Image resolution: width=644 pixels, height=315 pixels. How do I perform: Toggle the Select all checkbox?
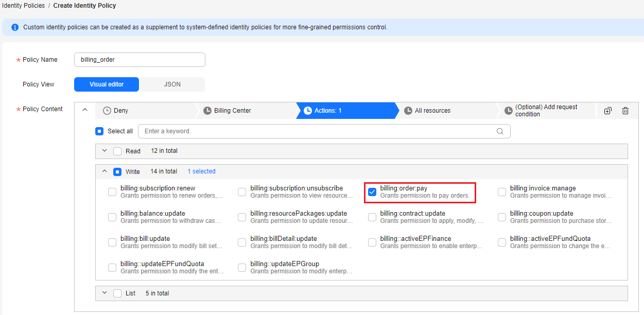[x=100, y=131]
